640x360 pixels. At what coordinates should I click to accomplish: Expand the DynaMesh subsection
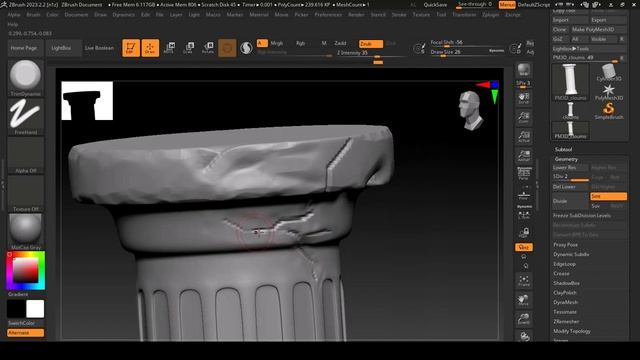coord(565,302)
